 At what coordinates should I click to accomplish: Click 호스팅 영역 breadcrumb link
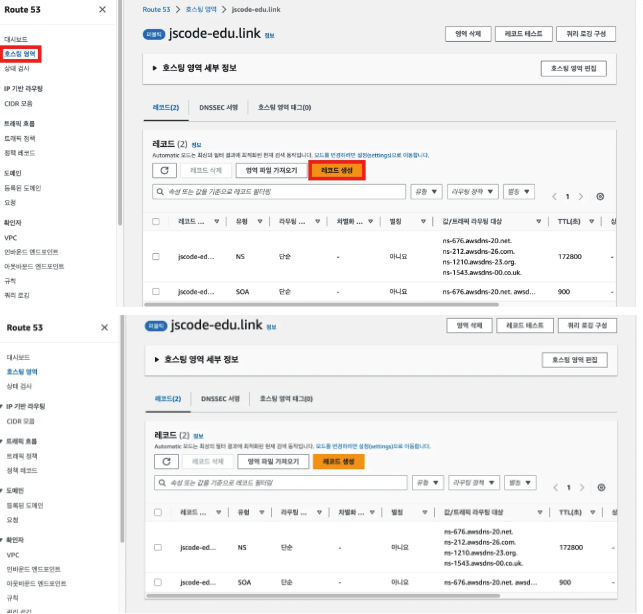point(201,9)
